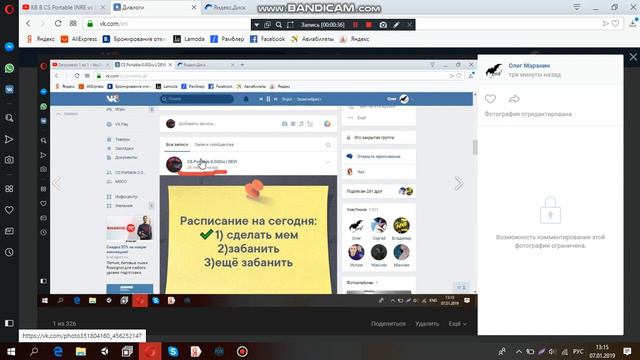The height and width of the screenshot is (360, 640).
Task: Pause the Bandicam recording
Action: pyautogui.click(x=355, y=25)
